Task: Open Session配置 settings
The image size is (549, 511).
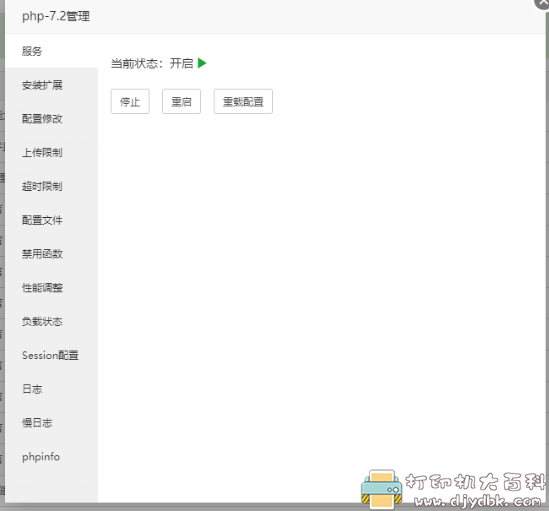Action: click(x=51, y=355)
